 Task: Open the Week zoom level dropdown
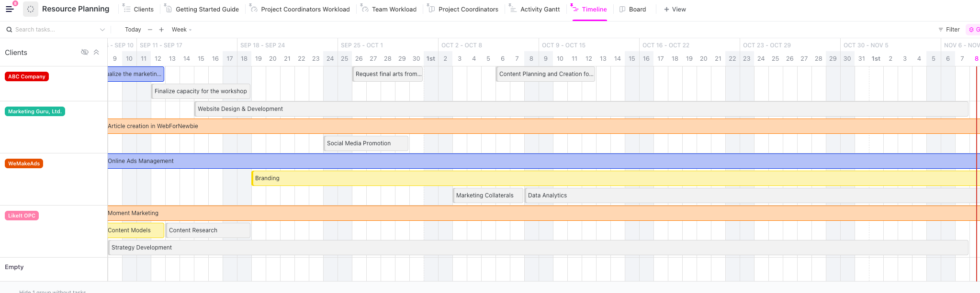pos(181,30)
